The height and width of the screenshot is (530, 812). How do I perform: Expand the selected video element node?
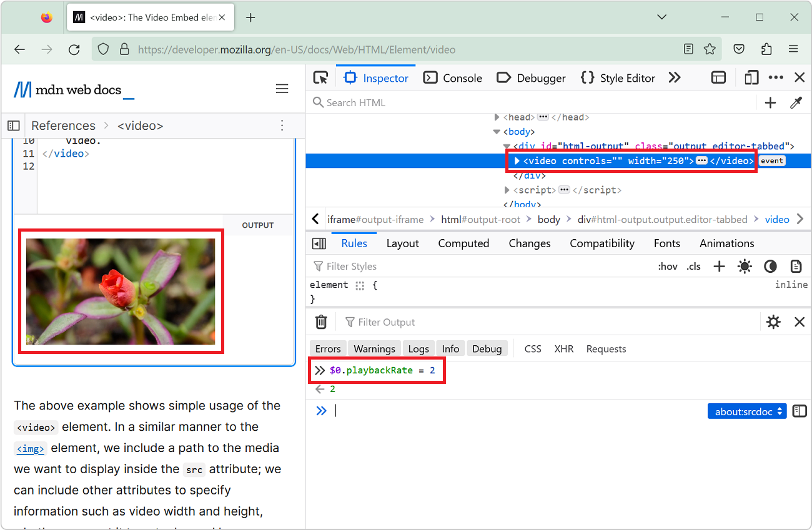point(516,160)
